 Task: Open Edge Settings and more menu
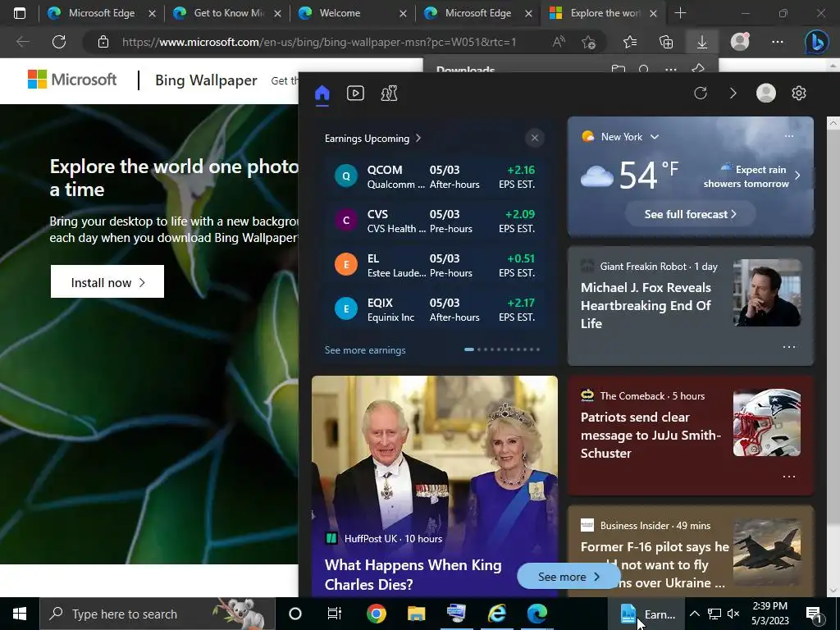pyautogui.click(x=778, y=42)
